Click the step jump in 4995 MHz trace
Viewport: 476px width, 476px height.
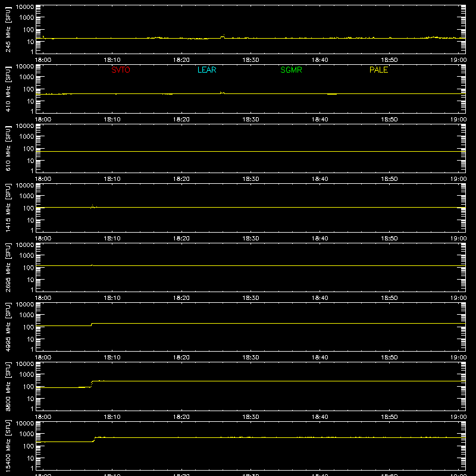[x=92, y=324]
